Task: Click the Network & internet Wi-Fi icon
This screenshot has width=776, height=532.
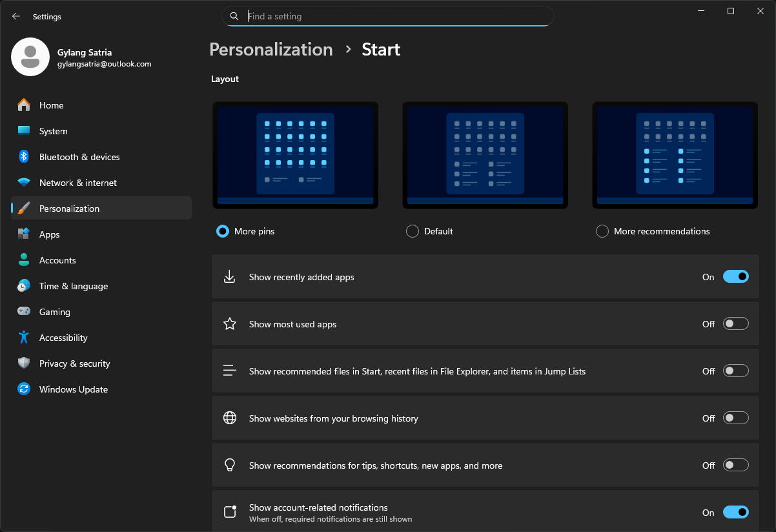Action: (x=24, y=183)
